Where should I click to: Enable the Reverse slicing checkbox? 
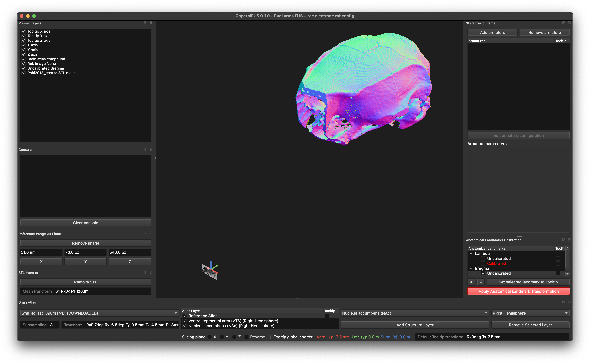246,337
